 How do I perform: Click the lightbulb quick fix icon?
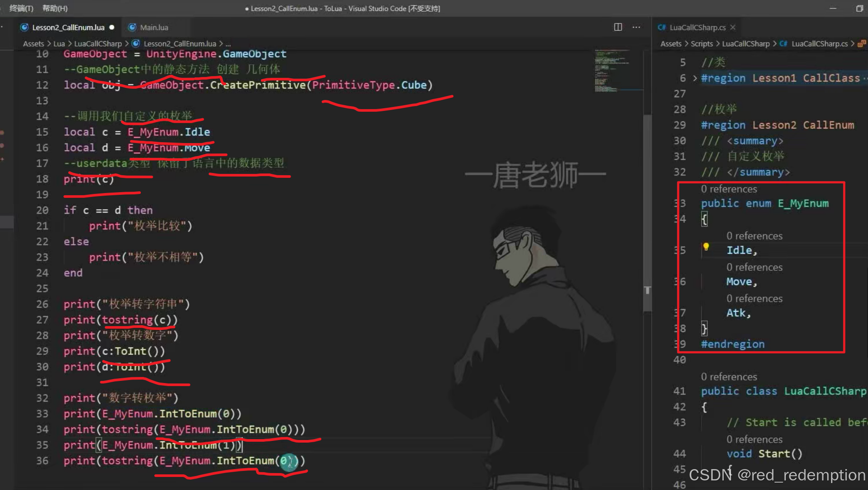(x=706, y=247)
